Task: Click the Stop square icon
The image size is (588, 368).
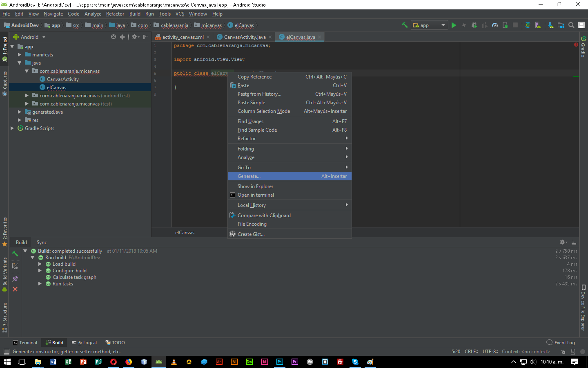Action: 515,25
